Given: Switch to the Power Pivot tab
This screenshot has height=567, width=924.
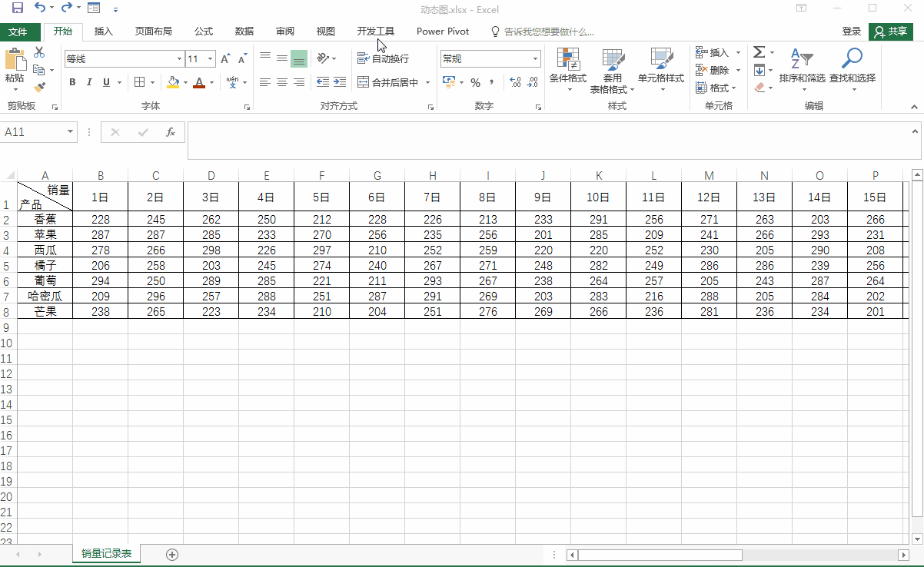Looking at the screenshot, I should coord(443,31).
